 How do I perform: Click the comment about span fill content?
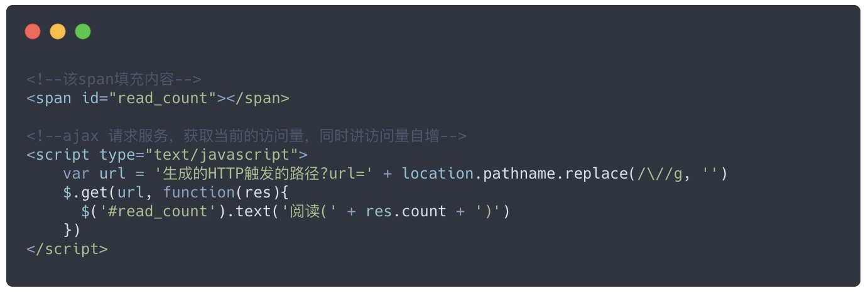point(114,79)
